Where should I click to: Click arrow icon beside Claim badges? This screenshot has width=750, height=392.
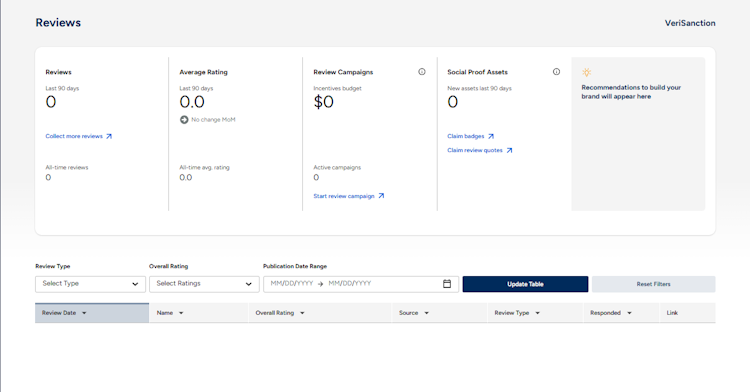coord(491,136)
